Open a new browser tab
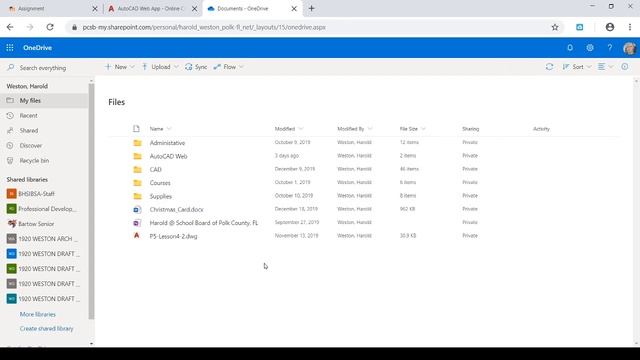 point(311,9)
